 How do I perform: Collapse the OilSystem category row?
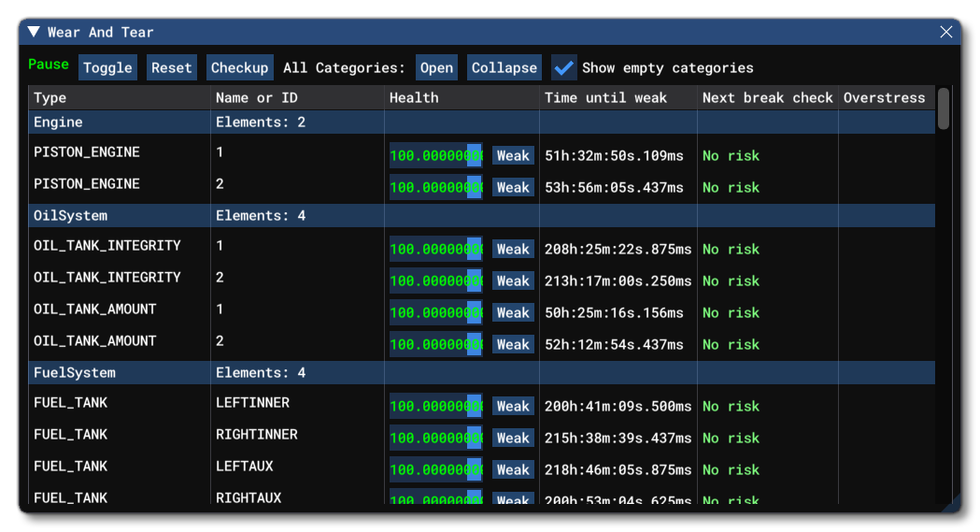tap(70, 216)
